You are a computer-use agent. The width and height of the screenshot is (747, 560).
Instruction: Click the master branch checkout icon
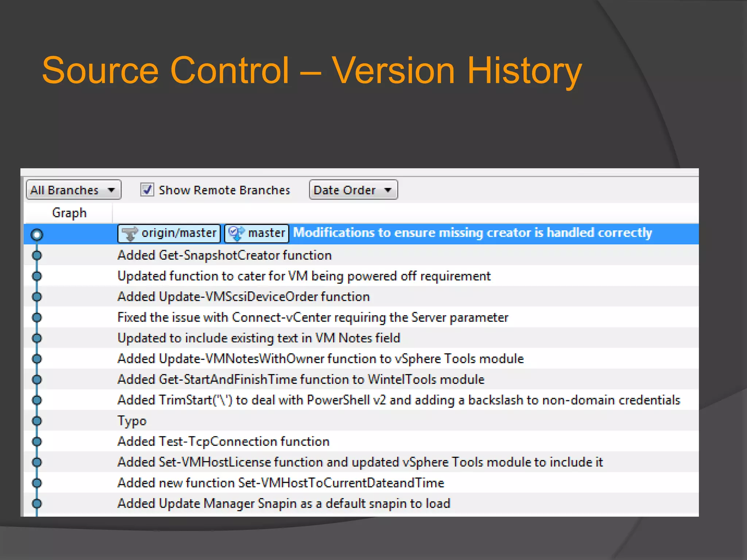pos(236,233)
